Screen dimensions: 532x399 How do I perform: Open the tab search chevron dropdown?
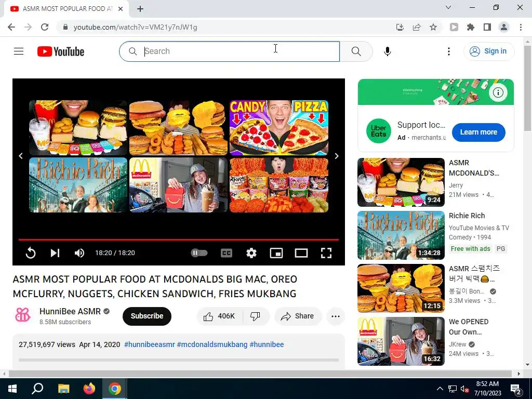pyautogui.click(x=448, y=7)
